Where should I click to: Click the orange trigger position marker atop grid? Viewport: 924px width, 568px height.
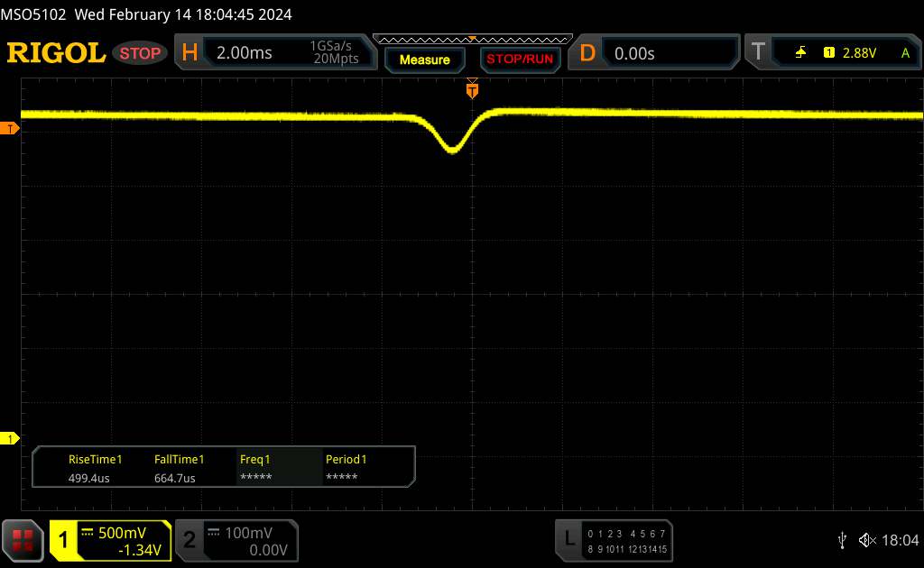point(472,89)
